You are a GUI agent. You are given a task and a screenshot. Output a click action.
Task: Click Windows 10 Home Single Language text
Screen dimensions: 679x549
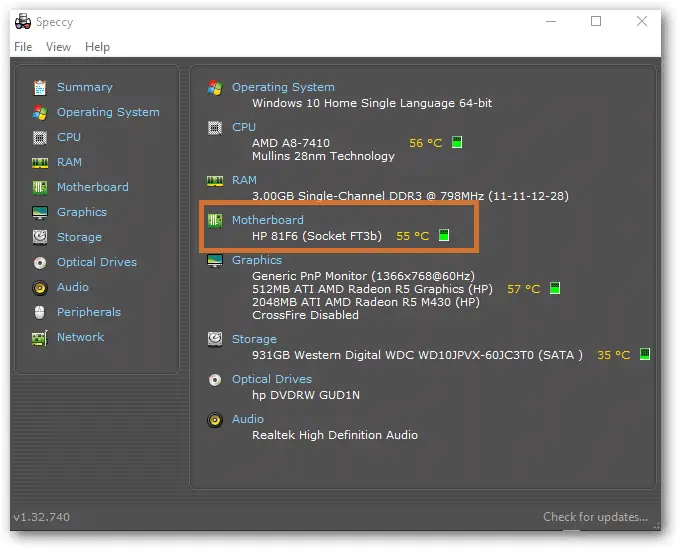coord(372,103)
